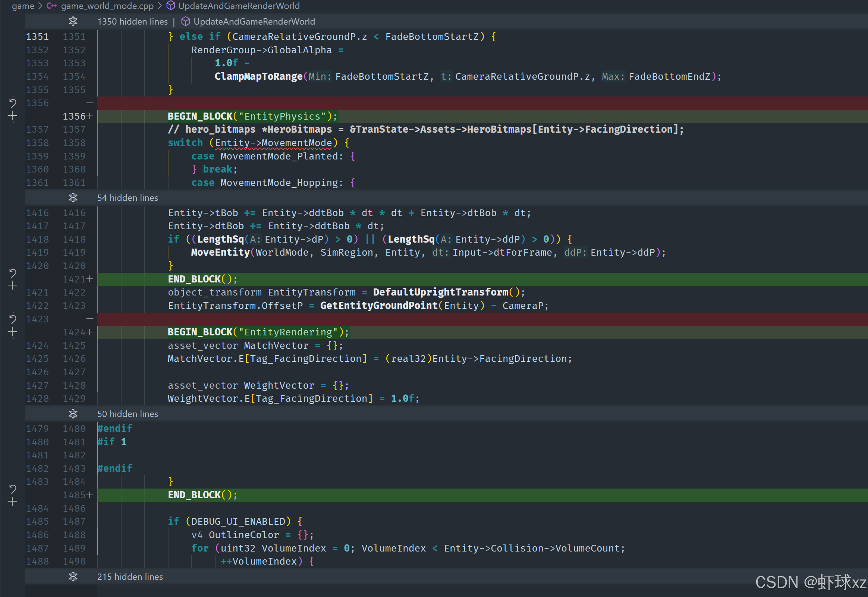Revert the END_BLOCK change at line 1485
The height and width of the screenshot is (597, 868).
[13, 489]
